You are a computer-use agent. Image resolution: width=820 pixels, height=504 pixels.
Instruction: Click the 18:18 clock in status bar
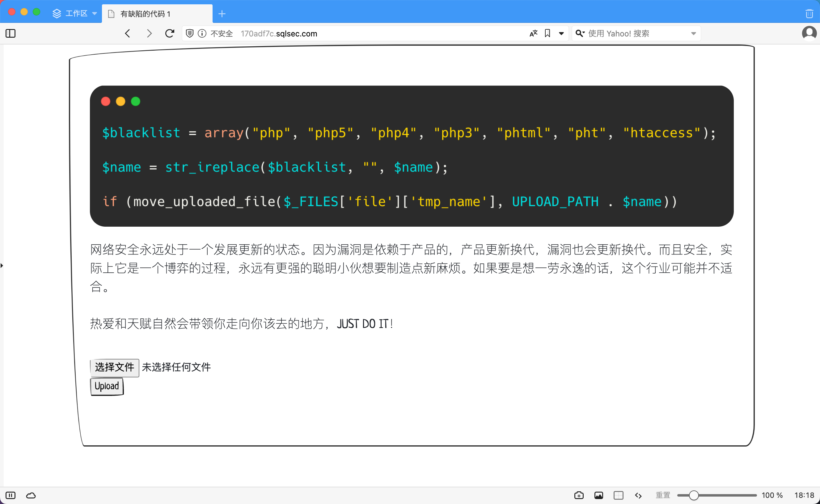(x=804, y=495)
